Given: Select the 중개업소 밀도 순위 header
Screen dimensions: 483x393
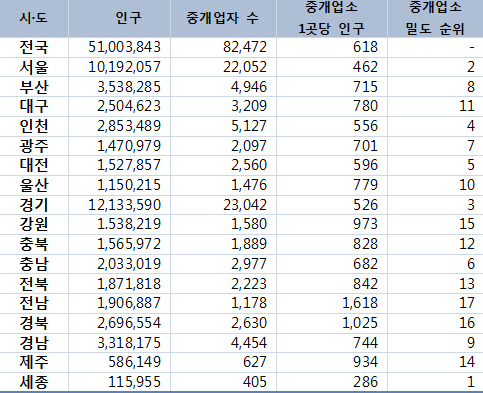Looking at the screenshot, I should pos(435,18).
